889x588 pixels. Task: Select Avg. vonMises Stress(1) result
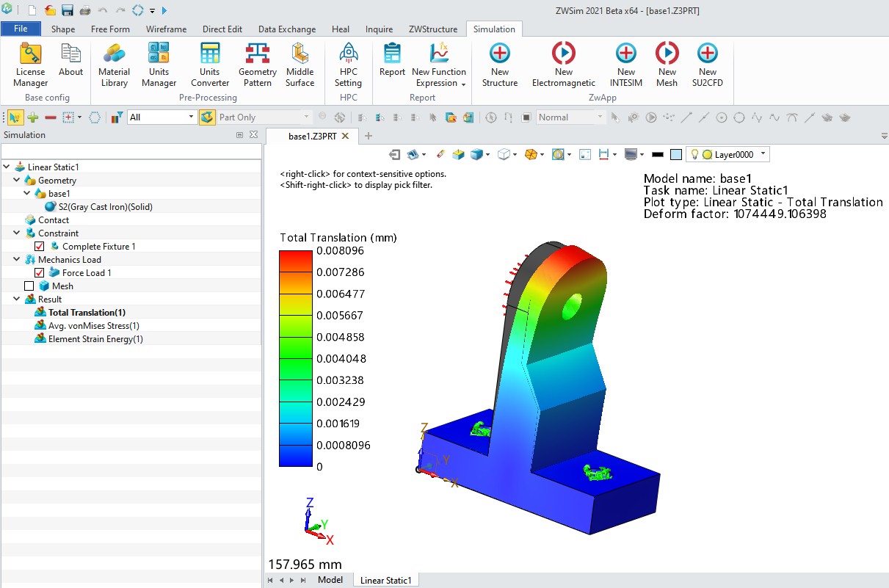pyautogui.click(x=93, y=326)
